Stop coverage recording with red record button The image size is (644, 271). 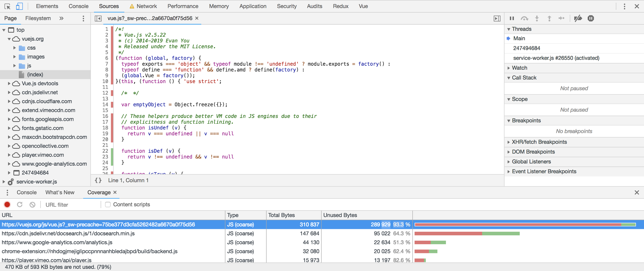[7, 205]
